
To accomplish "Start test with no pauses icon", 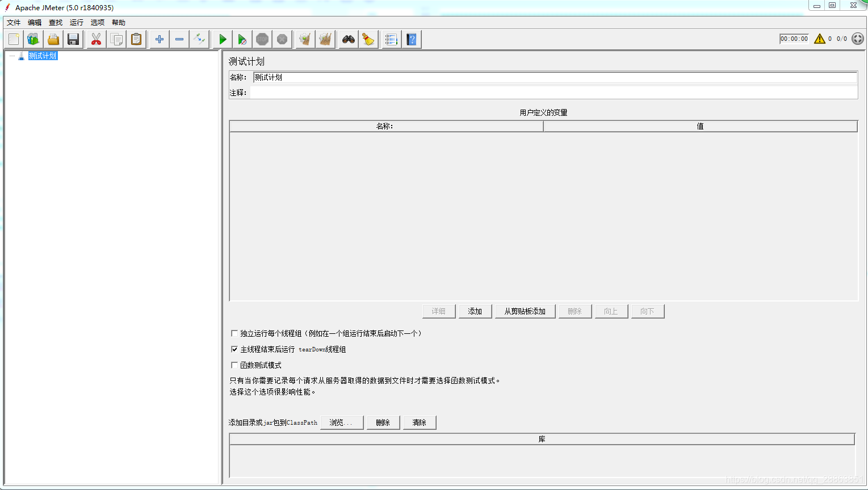I will pos(242,39).
